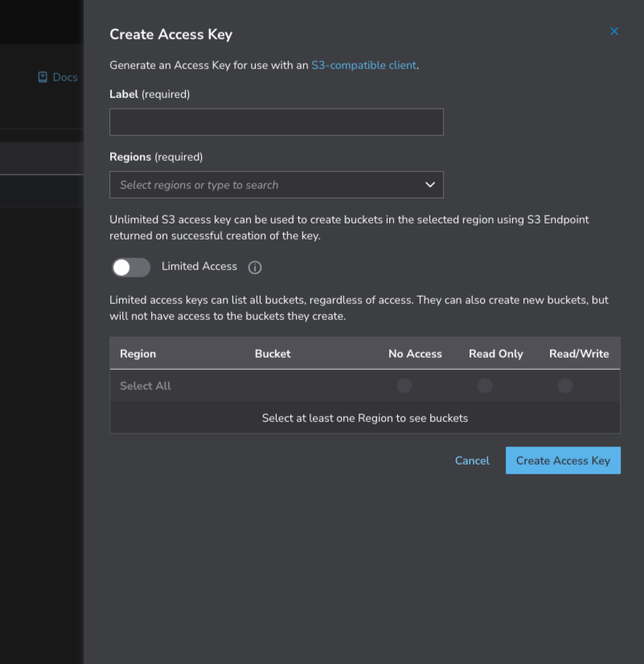
Task: Open the Docs link text
Action: 65,77
